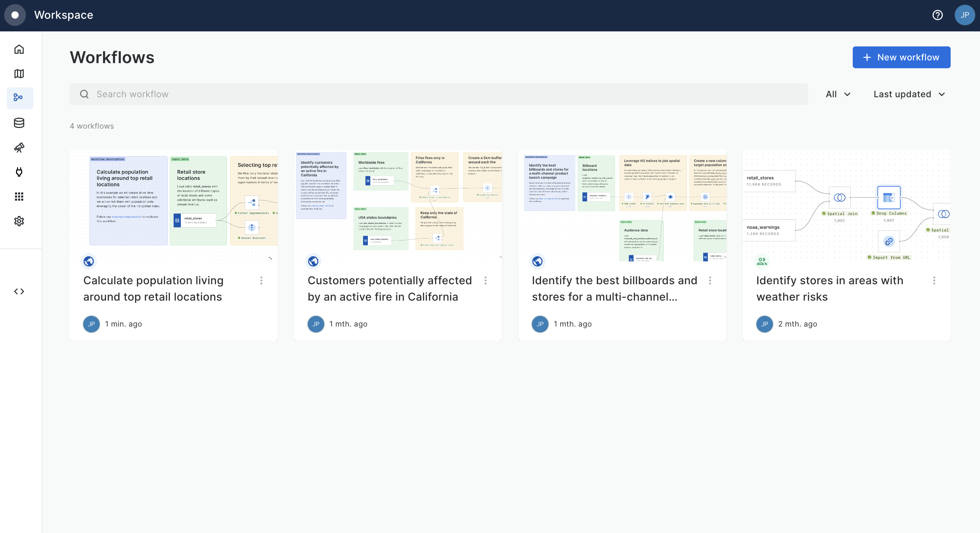Screen dimensions: 980x533
Task: Select Workflows icon in sidebar
Action: point(19,98)
